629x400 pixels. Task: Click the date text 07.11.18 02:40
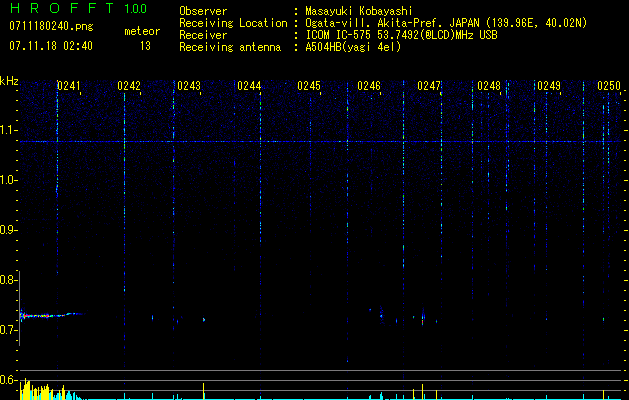click(x=51, y=46)
